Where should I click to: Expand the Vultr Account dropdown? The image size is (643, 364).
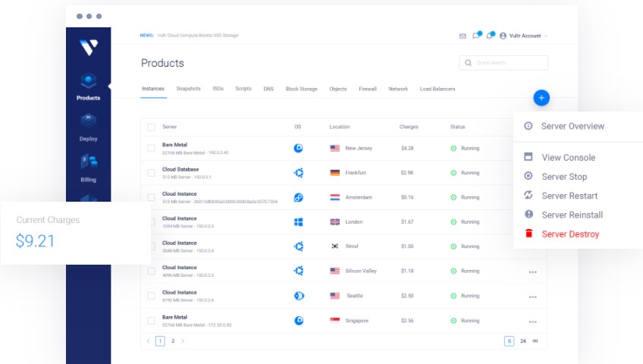tap(524, 36)
